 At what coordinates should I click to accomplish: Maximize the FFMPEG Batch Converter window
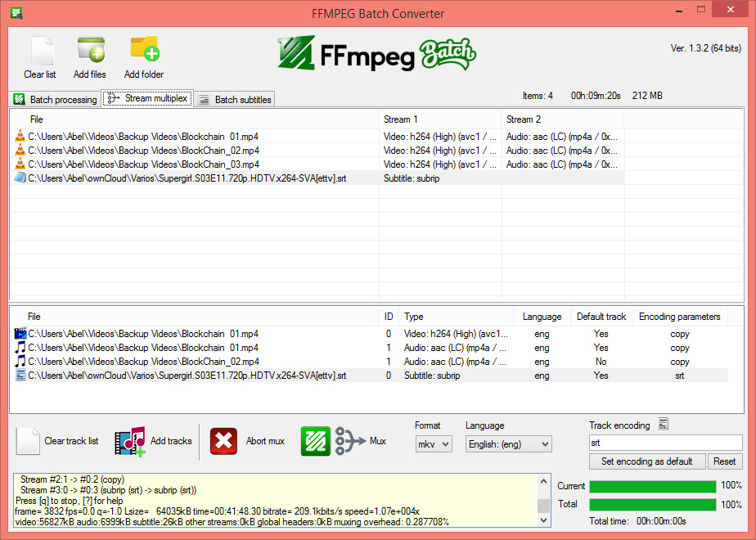point(701,10)
